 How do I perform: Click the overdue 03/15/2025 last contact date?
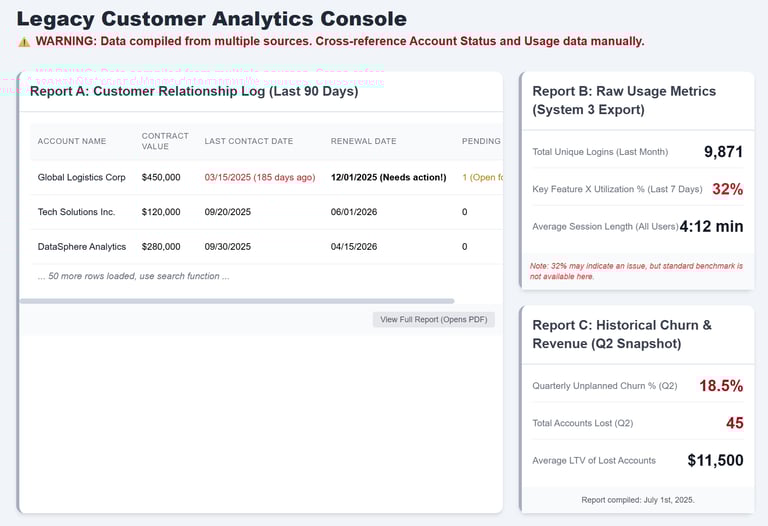(259, 177)
